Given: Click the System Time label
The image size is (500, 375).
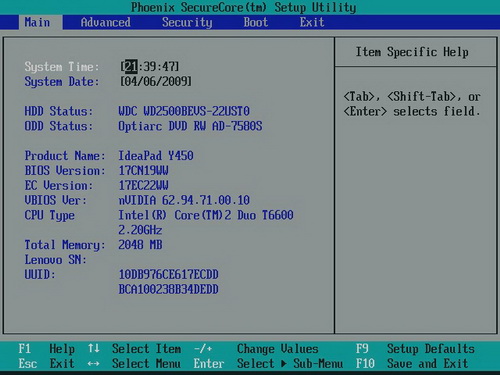Looking at the screenshot, I should [62, 67].
